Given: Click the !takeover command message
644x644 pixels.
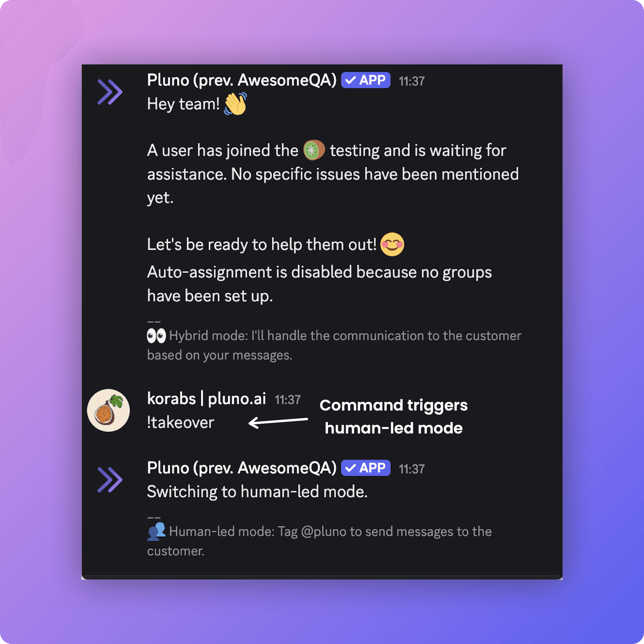Looking at the screenshot, I should (180, 422).
